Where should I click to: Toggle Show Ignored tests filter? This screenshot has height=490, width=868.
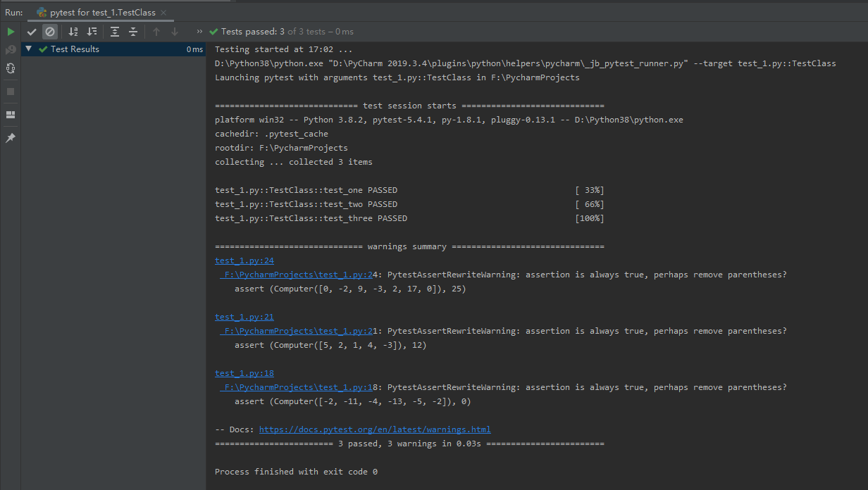coord(50,32)
